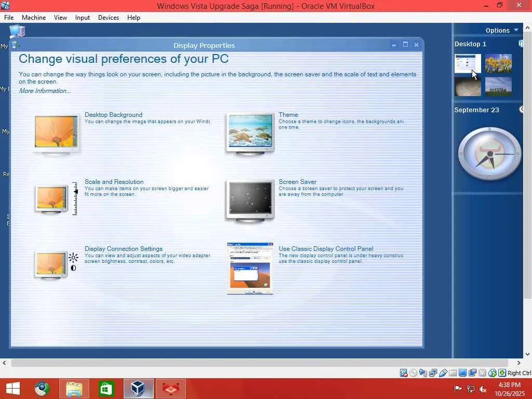Open the Windows Store taskbar icon
Viewport: 532px width, 399px height.
(x=106, y=389)
